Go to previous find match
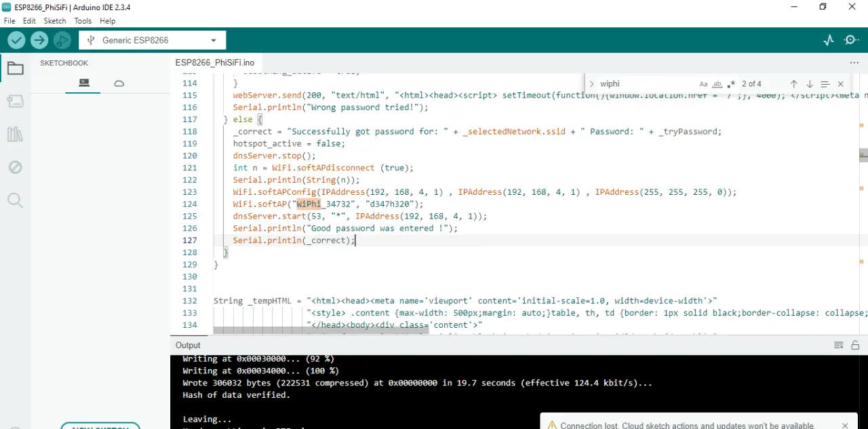 (x=793, y=84)
